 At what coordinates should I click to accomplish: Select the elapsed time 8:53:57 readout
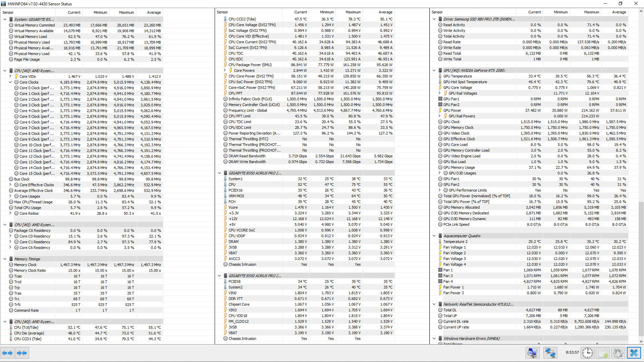click(572, 353)
